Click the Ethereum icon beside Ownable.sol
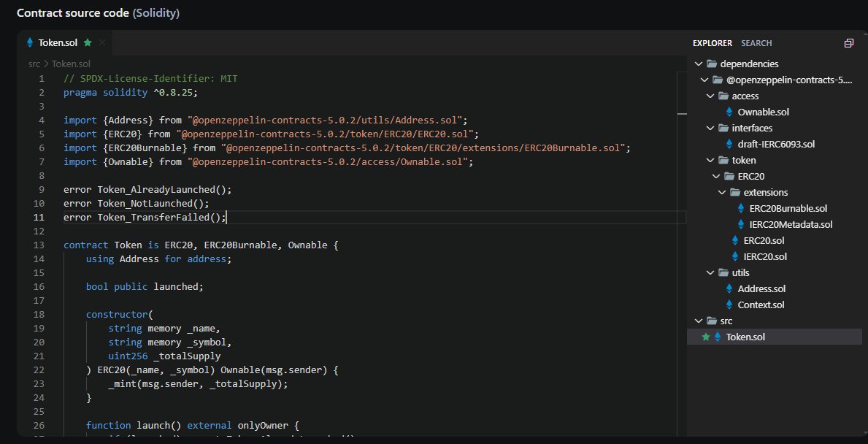Image resolution: width=868 pixels, height=444 pixels. (729, 112)
